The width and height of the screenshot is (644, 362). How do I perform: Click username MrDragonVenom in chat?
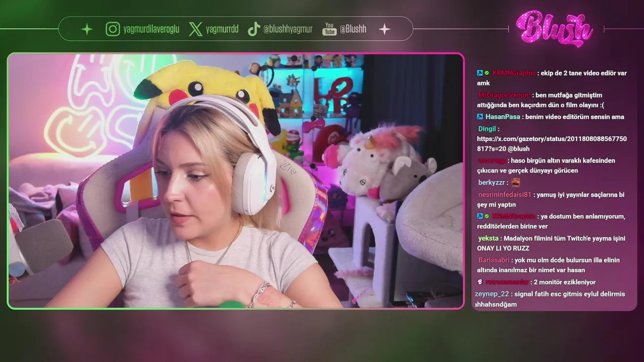pyautogui.click(x=504, y=95)
